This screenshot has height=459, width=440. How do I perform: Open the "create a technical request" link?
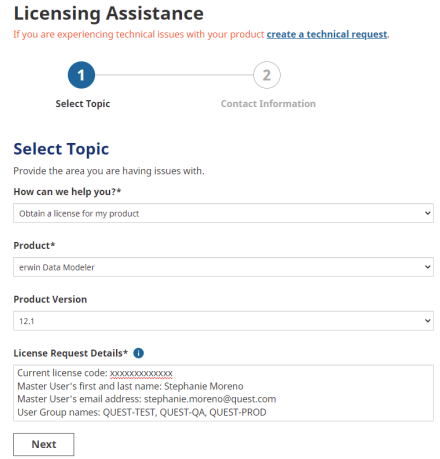click(327, 34)
